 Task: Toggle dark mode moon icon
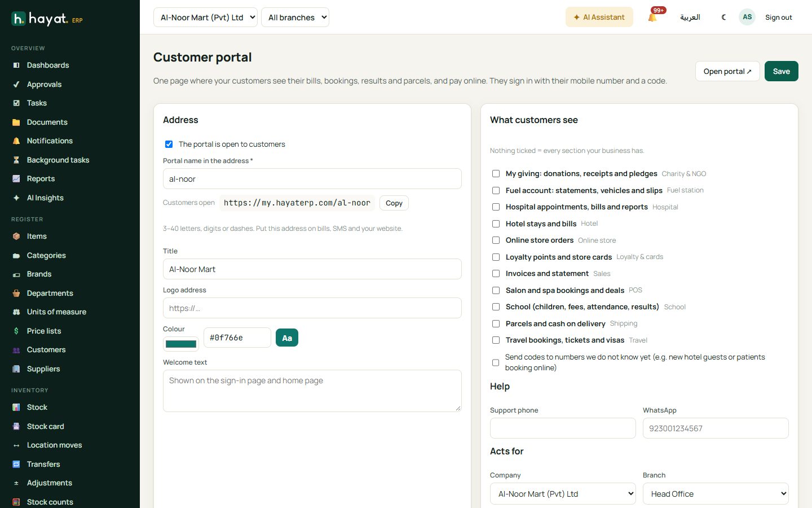pyautogui.click(x=723, y=17)
